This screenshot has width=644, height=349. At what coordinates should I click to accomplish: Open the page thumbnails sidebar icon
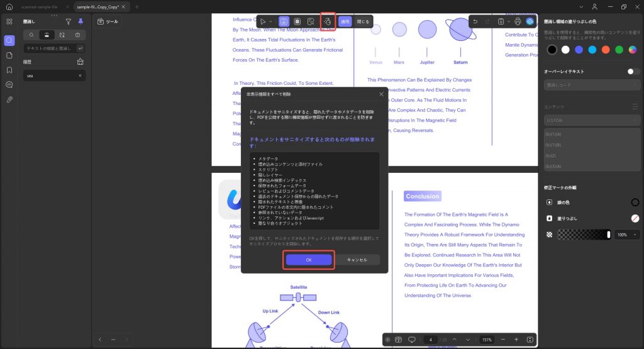[x=9, y=55]
